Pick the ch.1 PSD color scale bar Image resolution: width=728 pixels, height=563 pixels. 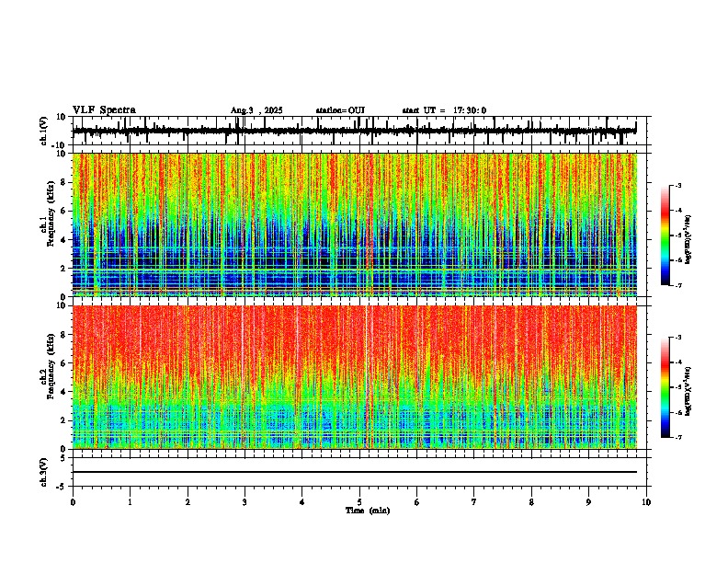[x=665, y=236]
